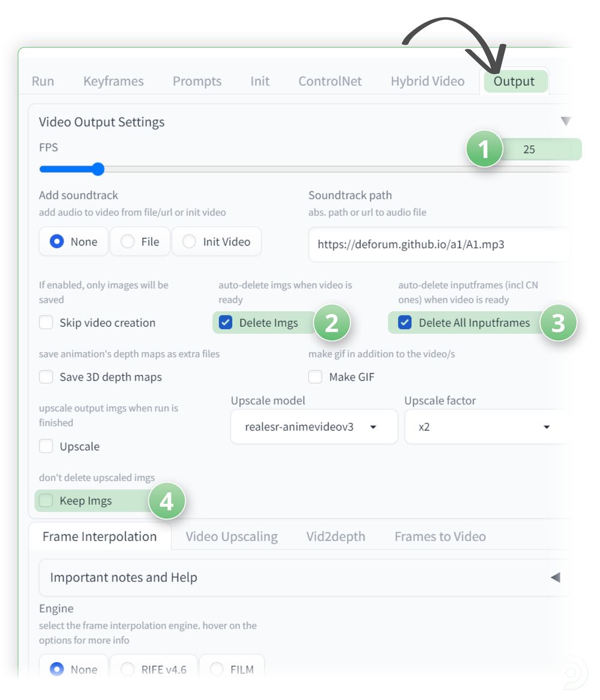This screenshot has height=700, width=600.
Task: Enable Skip video creation
Action: pyautogui.click(x=46, y=323)
